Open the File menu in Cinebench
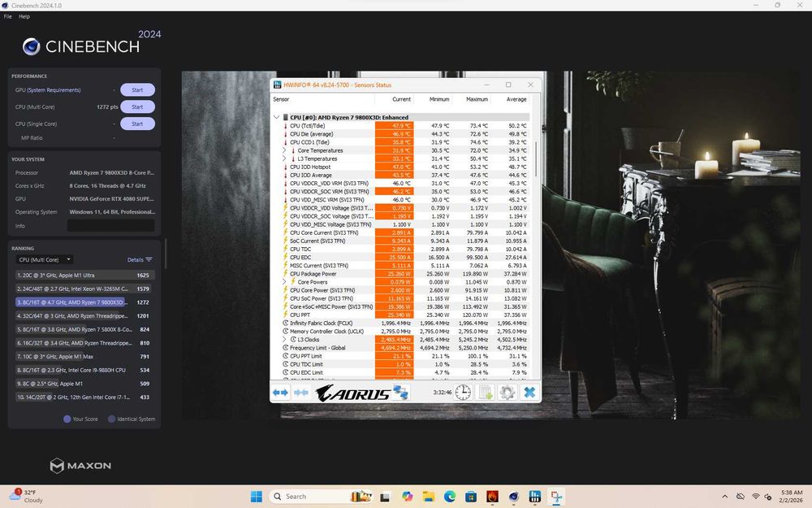The image size is (812, 508). pyautogui.click(x=8, y=16)
